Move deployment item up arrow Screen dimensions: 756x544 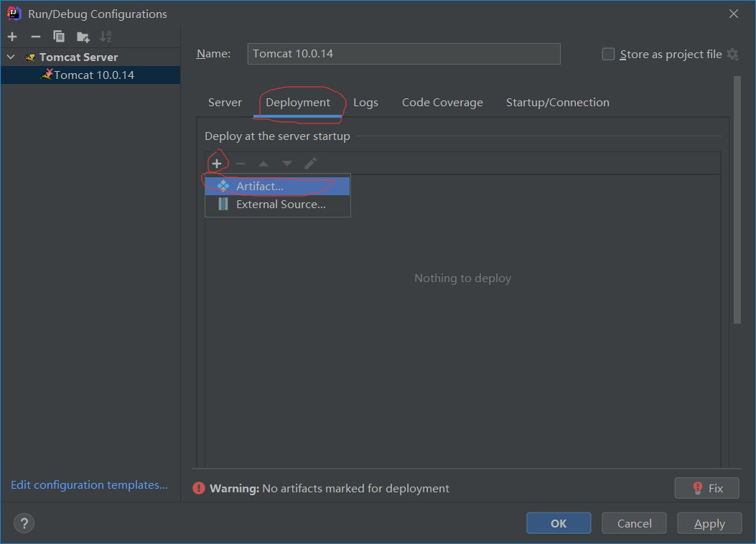(263, 164)
